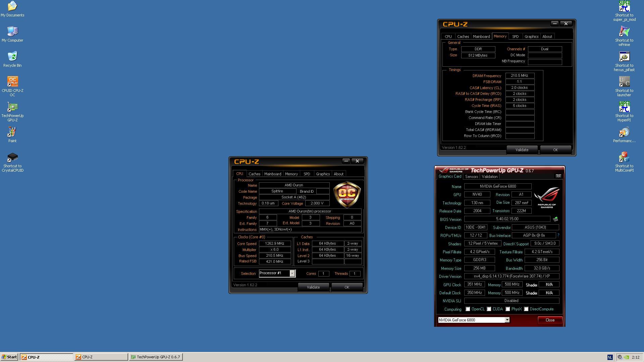Click the NVIDIA tray icon
This screenshot has height=362, width=644.
(x=626, y=357)
